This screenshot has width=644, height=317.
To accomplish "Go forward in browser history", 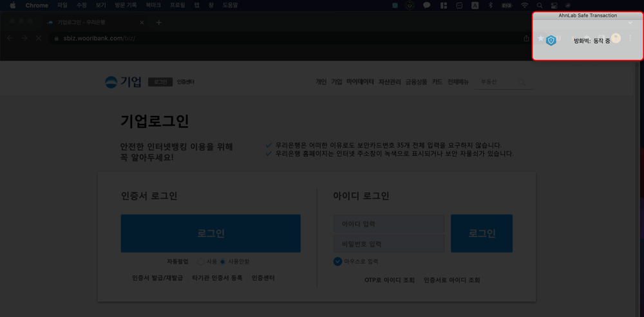I will pos(24,38).
